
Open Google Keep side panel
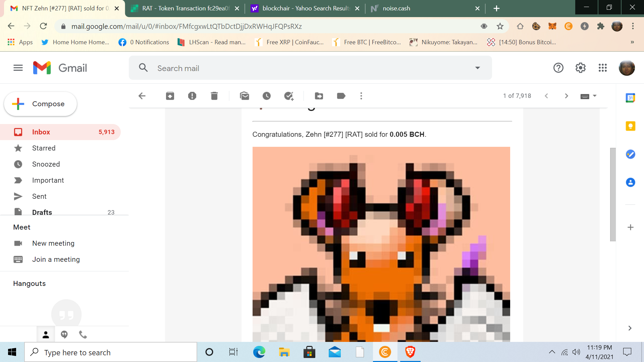631,126
